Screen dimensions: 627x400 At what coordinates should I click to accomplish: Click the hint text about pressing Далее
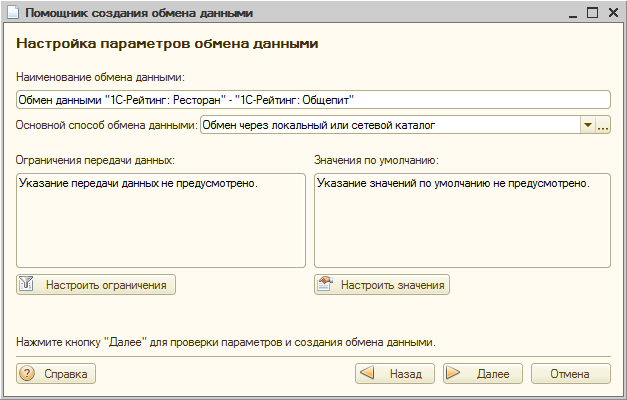[x=226, y=342]
